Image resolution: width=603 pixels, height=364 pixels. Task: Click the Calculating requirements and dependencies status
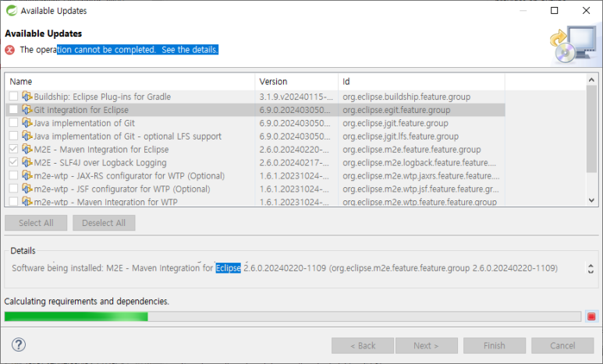coord(87,301)
